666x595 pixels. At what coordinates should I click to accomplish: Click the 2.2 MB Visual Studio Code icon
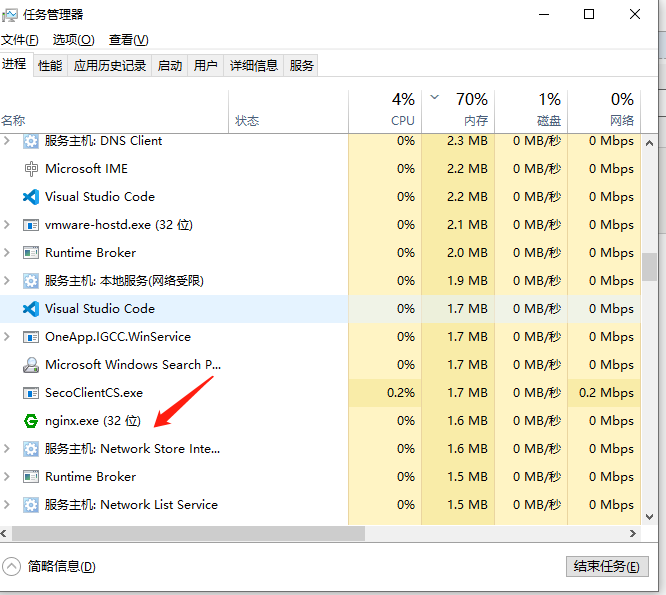click(x=31, y=197)
